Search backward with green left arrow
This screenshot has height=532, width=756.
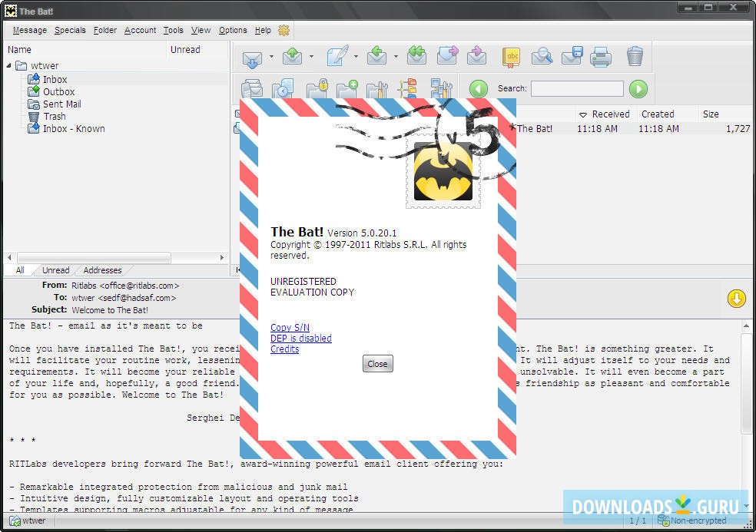479,89
